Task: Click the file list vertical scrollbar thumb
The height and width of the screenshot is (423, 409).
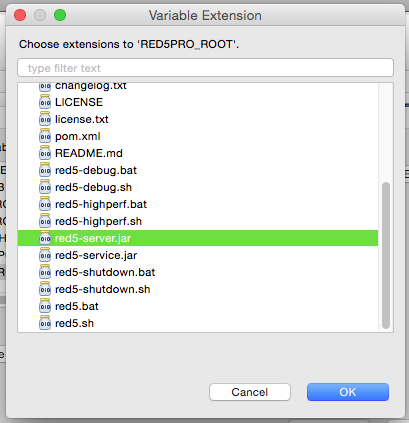Action: point(386,256)
